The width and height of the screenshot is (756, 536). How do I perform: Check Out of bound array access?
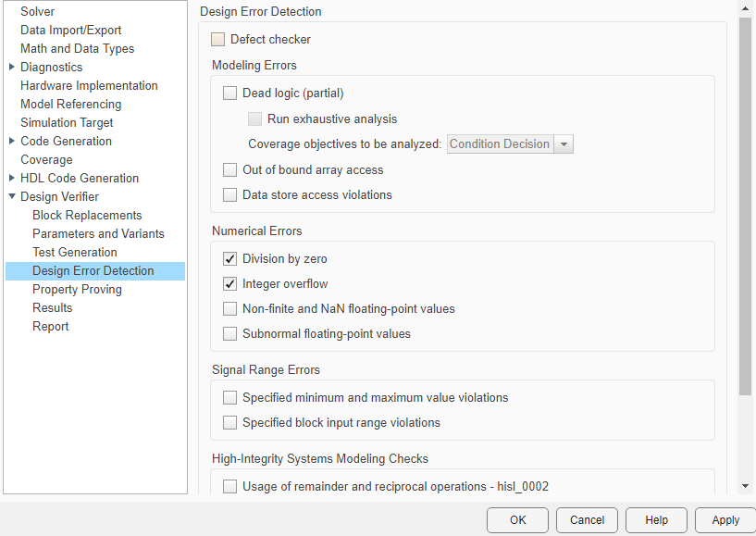click(x=229, y=169)
